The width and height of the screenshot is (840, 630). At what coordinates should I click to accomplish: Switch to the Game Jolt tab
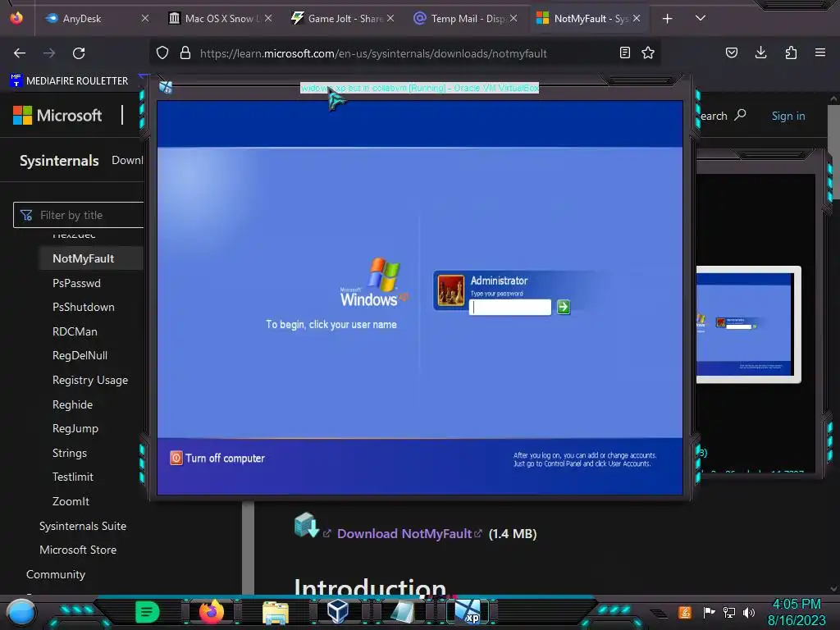click(343, 19)
